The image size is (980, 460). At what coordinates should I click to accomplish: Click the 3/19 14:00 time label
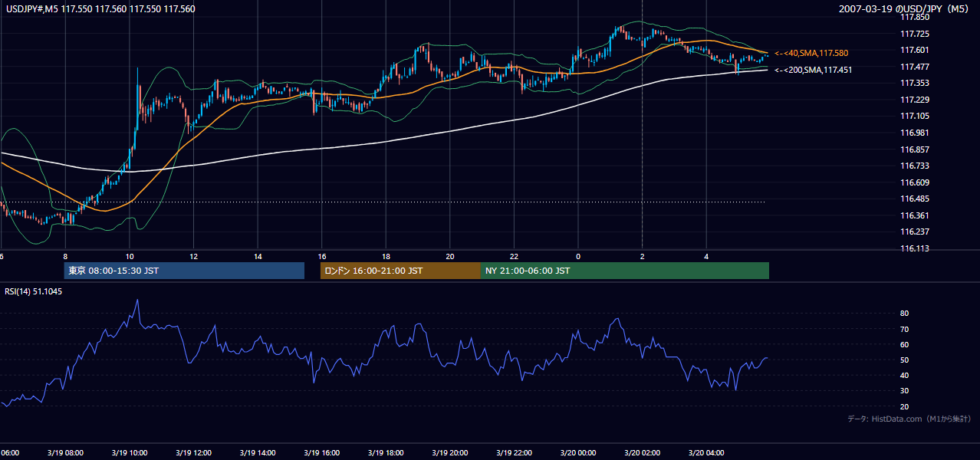(258, 453)
